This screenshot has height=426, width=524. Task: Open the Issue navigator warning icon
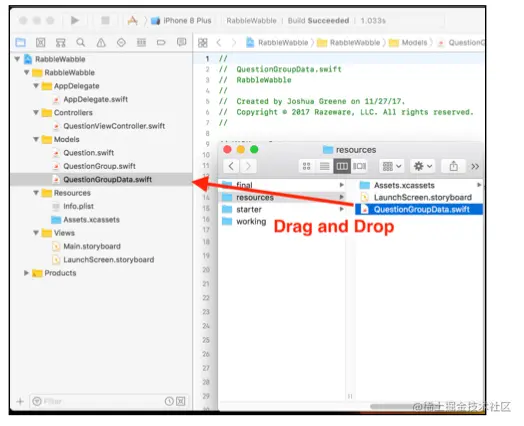[101, 42]
